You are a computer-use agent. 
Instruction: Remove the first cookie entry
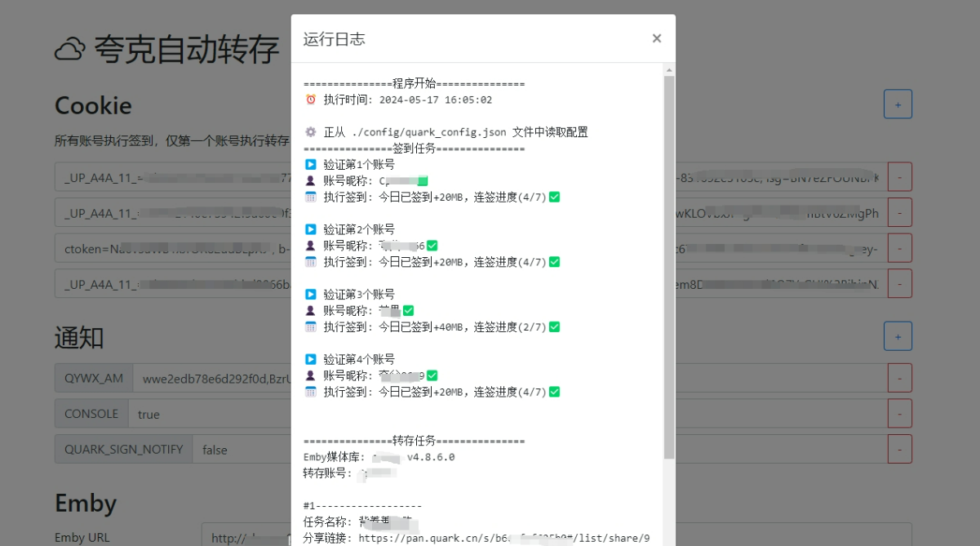(898, 175)
